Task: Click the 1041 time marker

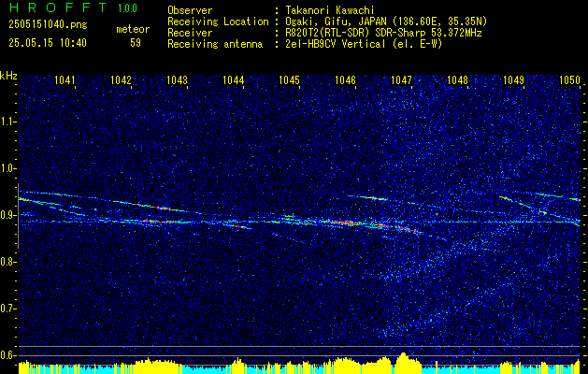Action: point(65,79)
